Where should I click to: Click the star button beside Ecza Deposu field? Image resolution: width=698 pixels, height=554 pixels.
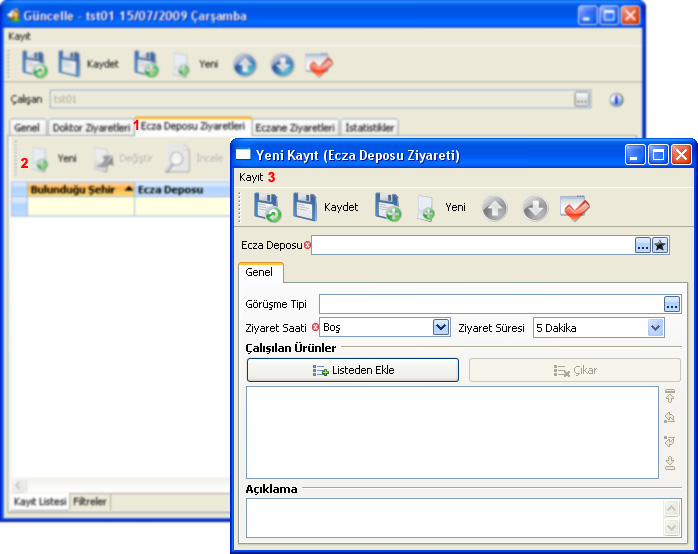660,246
